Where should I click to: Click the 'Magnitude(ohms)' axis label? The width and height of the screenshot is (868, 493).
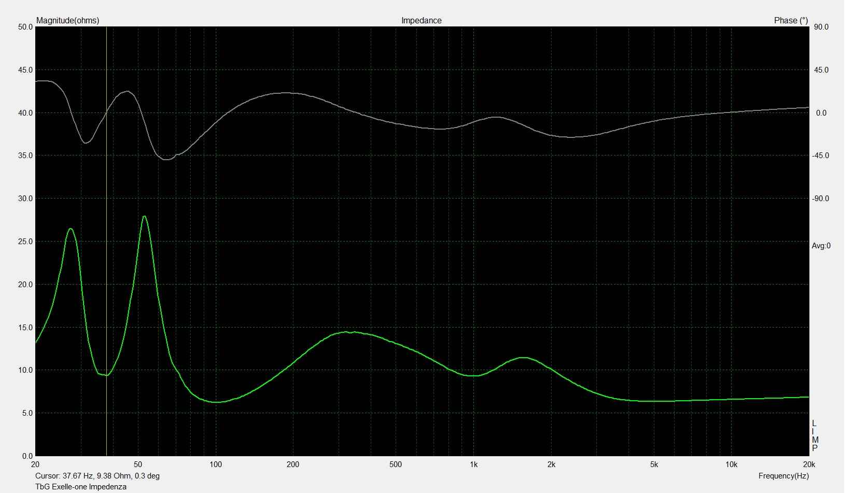[x=67, y=21]
